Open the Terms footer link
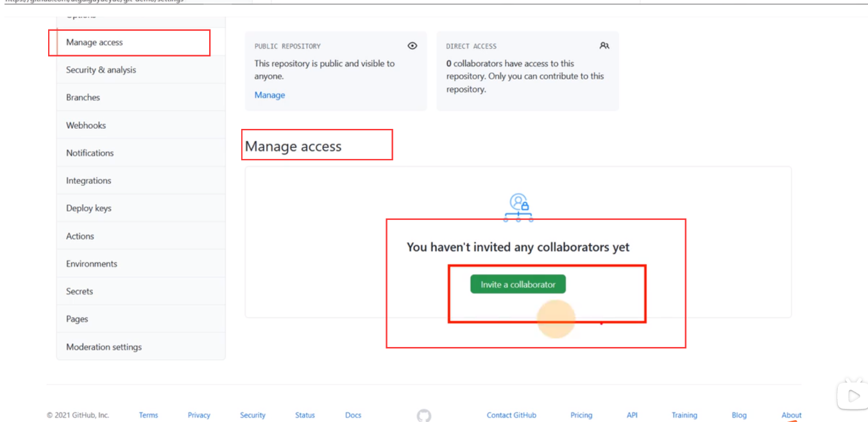This screenshot has width=868, height=422. [x=148, y=415]
